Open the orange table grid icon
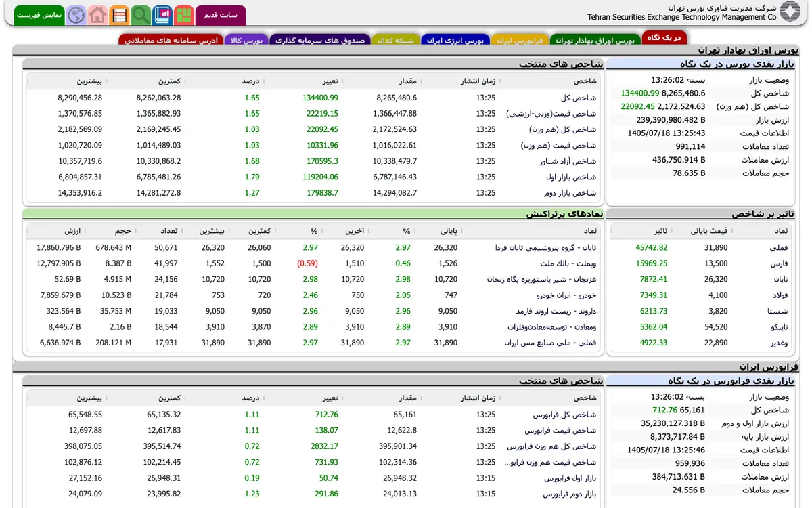Image resolution: width=812 pixels, height=508 pixels. (x=119, y=14)
